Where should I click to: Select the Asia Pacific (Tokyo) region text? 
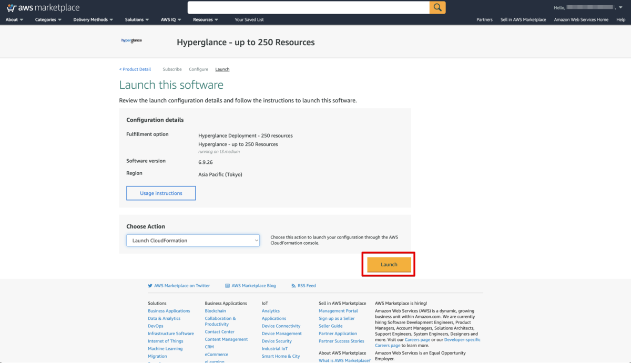(220, 174)
